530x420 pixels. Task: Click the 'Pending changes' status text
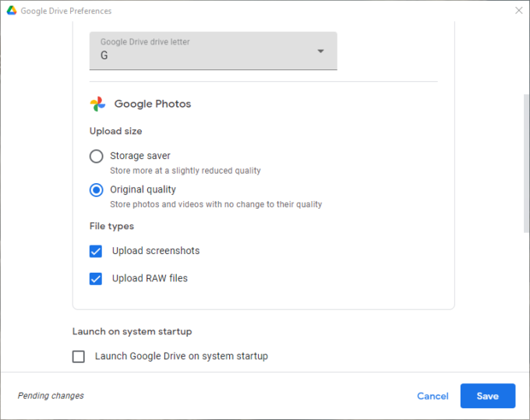click(51, 396)
